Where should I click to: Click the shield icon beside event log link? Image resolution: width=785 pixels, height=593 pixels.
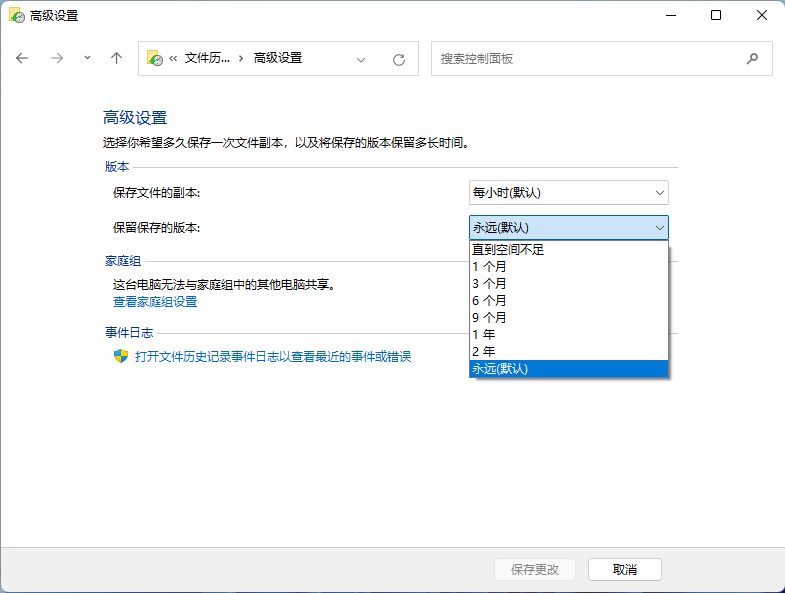(x=120, y=357)
